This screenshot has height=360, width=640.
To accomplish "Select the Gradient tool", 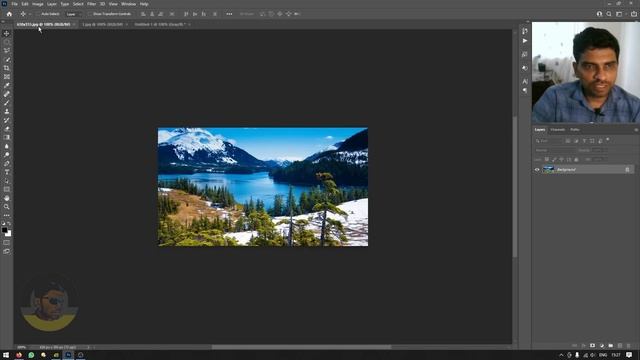I will [x=7, y=138].
